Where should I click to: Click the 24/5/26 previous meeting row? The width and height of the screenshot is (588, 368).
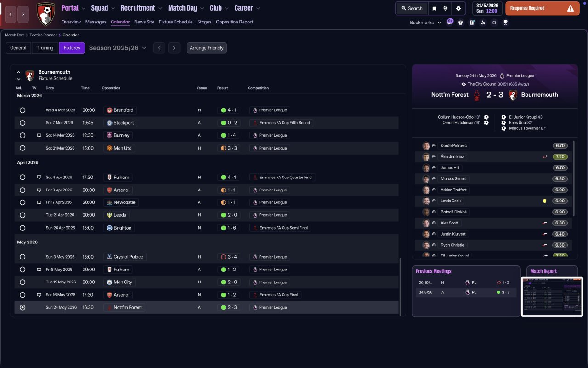click(x=466, y=292)
